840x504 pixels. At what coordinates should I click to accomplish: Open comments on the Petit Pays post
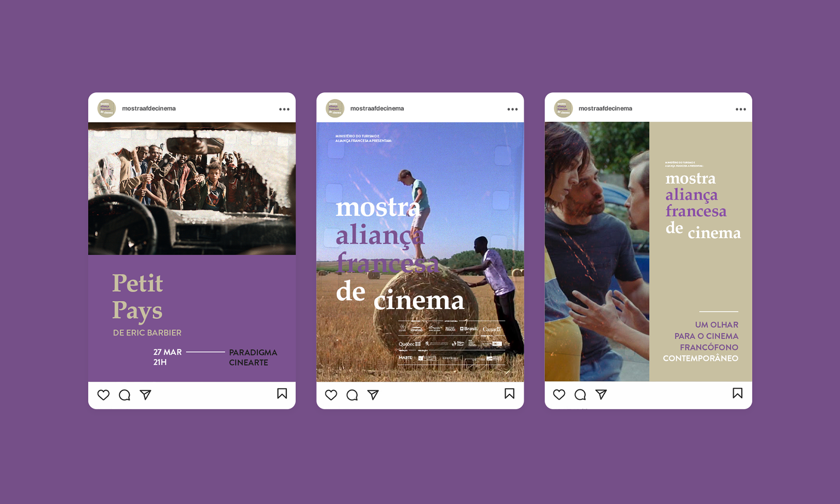(x=125, y=395)
